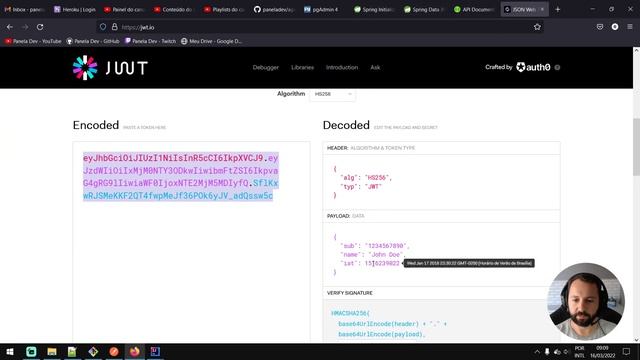Click base64UrlEncode(payload) in signature
The height and width of the screenshot is (360, 640).
coord(381,334)
